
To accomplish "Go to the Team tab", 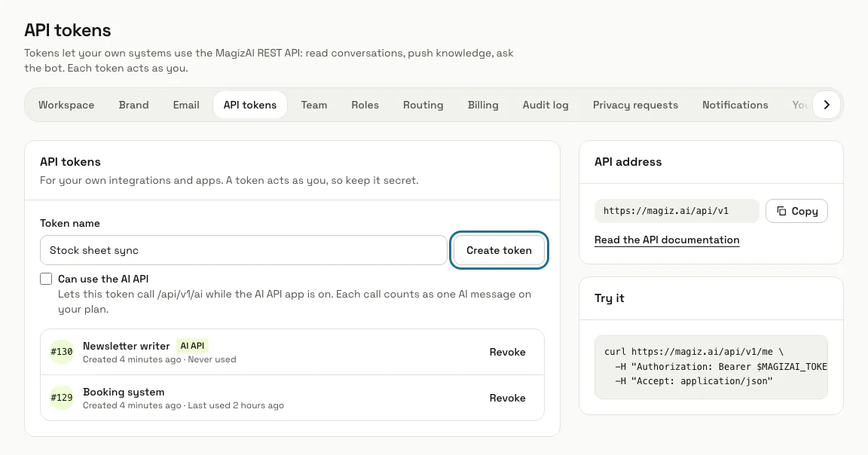I will coord(314,105).
